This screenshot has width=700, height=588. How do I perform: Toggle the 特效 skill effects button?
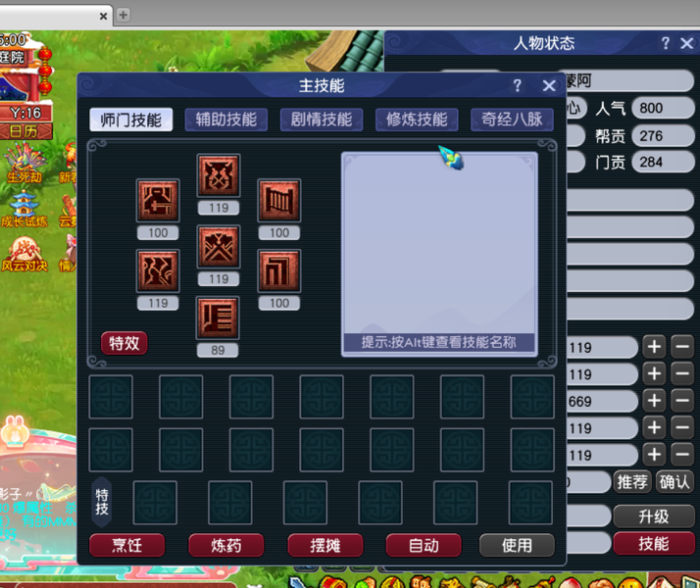(125, 343)
